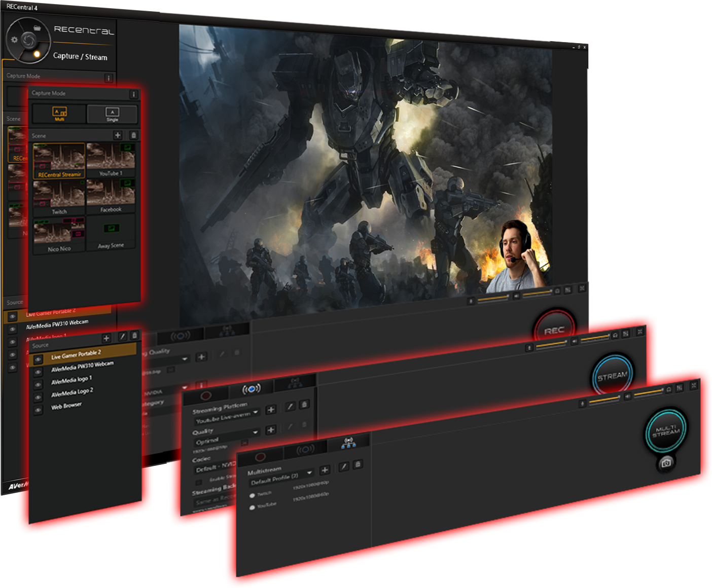The width and height of the screenshot is (712, 588).
Task: Open the Streaming Platform dropdown showing Youtube Live
Action: click(227, 417)
